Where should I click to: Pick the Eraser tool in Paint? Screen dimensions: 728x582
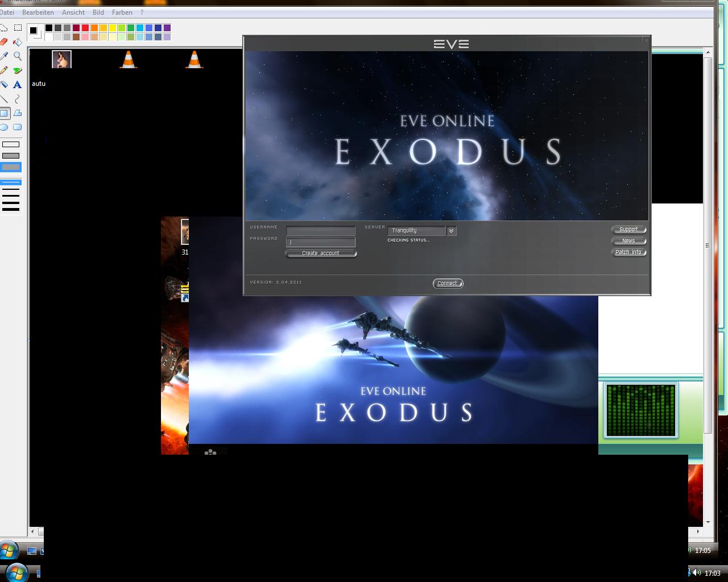[x=4, y=41]
